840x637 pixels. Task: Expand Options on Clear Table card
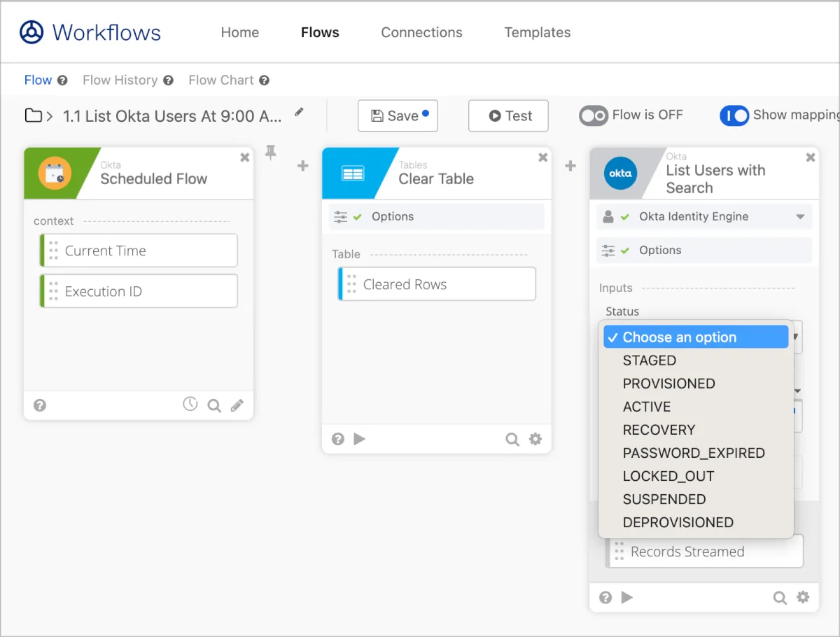click(x=436, y=217)
